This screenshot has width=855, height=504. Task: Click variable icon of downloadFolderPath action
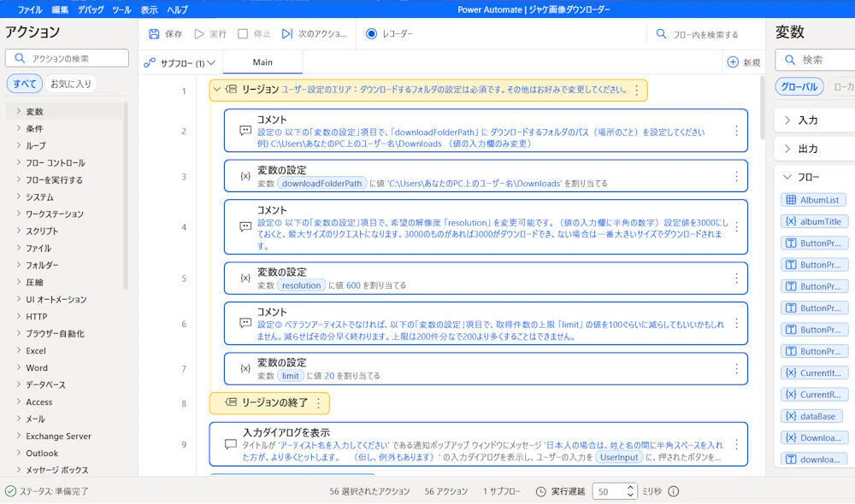pos(245,176)
